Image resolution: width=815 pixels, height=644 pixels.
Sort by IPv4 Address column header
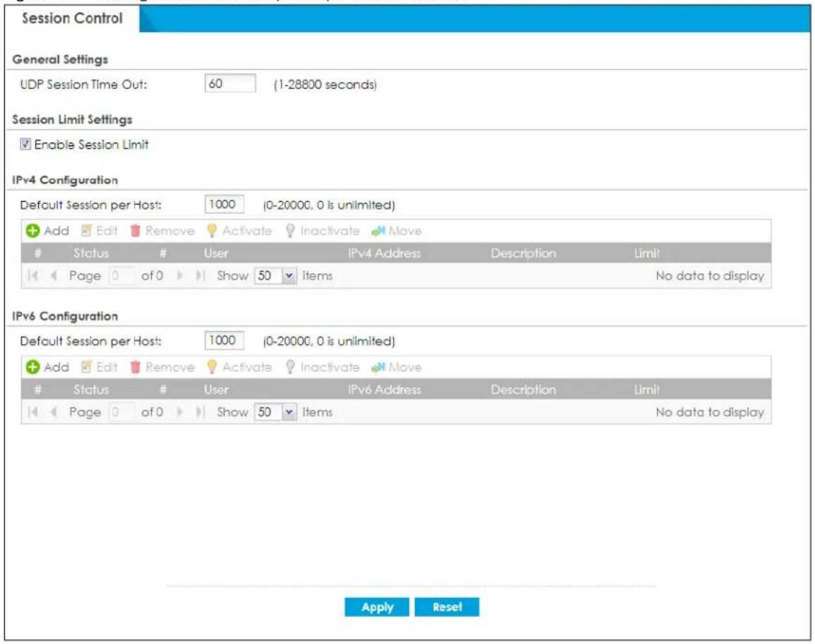384,253
